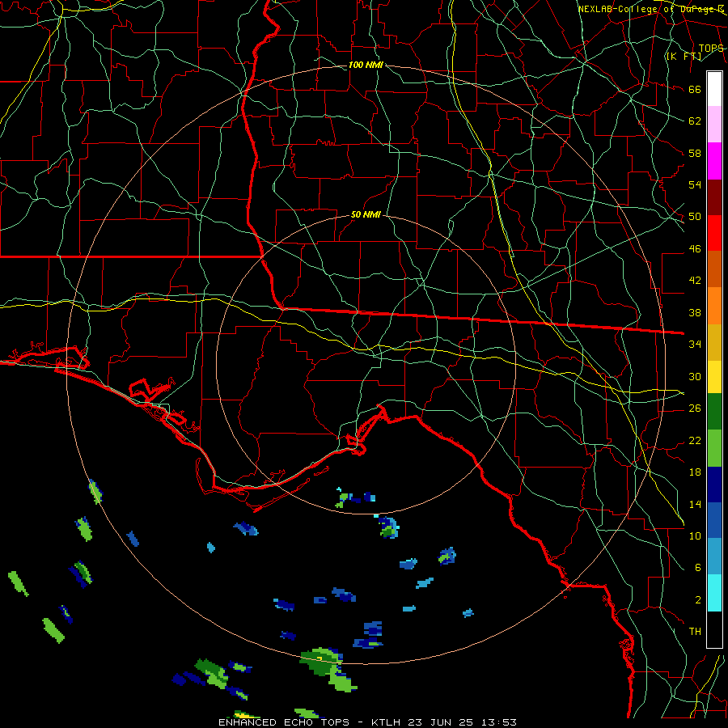Click the 10 value on the legend
The height and width of the screenshot is (728, 728).
coord(695,535)
